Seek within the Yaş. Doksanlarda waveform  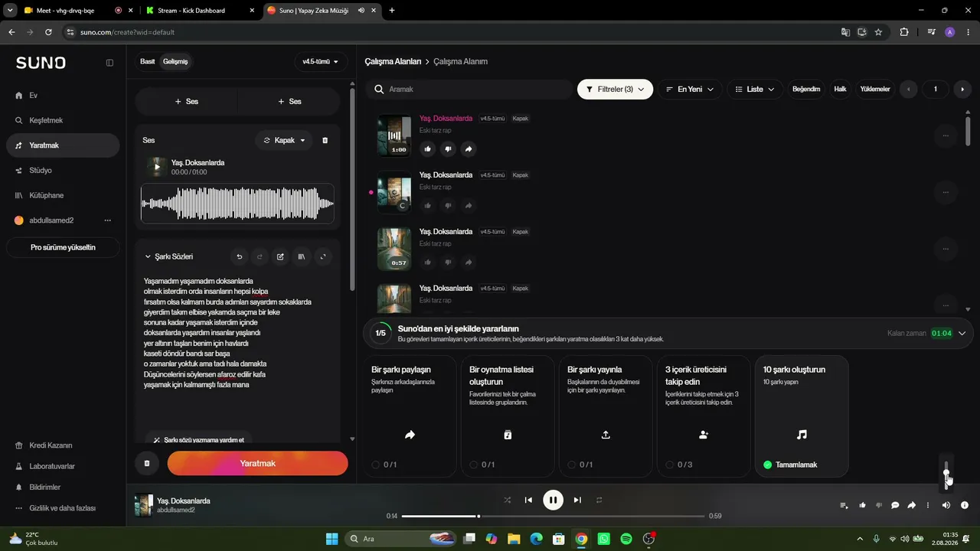(238, 204)
